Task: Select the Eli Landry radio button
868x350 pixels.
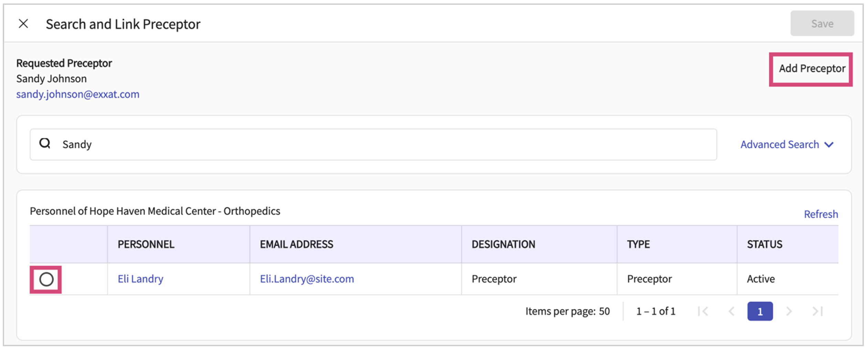Action: coord(46,279)
